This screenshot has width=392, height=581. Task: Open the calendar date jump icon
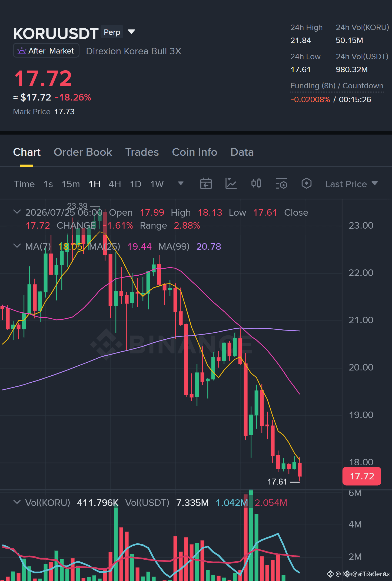(x=206, y=184)
